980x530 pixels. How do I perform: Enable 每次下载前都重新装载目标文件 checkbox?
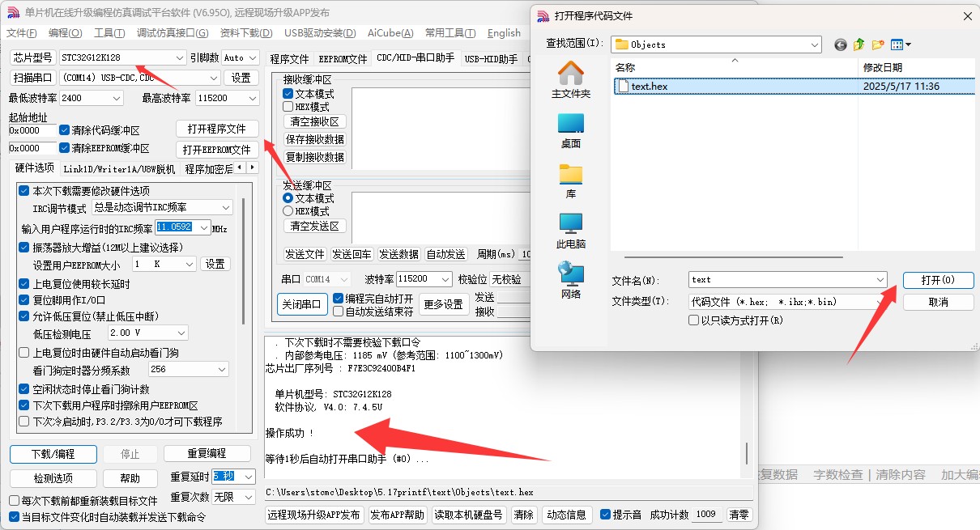(15, 501)
